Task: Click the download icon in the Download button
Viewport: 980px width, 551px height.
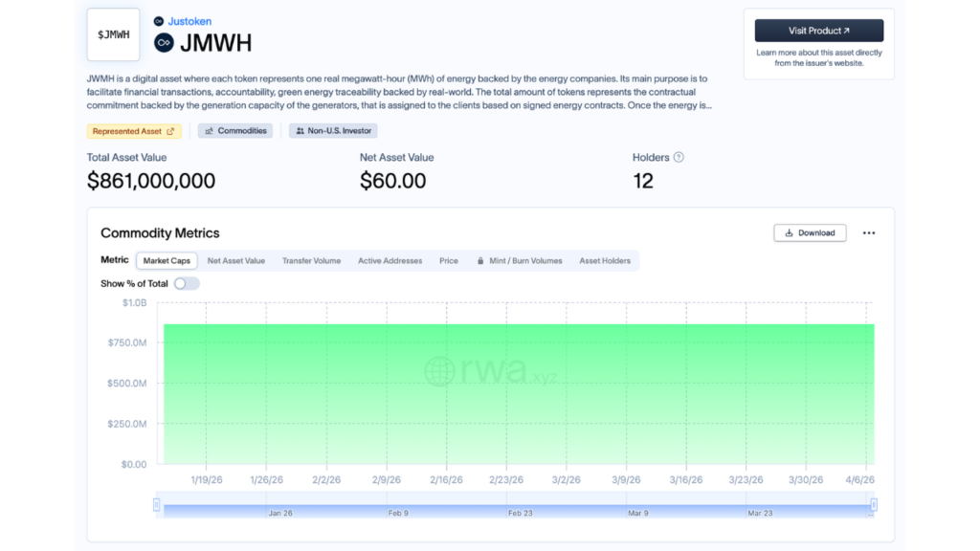Action: coord(788,232)
